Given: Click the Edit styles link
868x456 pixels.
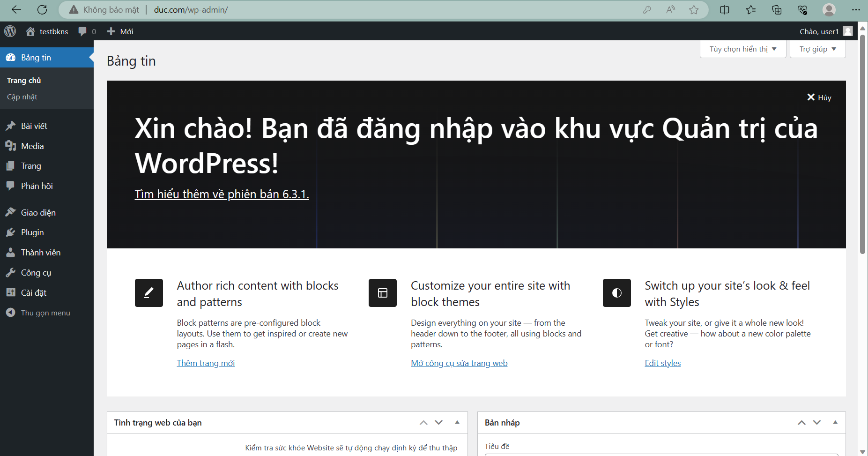Looking at the screenshot, I should [663, 363].
